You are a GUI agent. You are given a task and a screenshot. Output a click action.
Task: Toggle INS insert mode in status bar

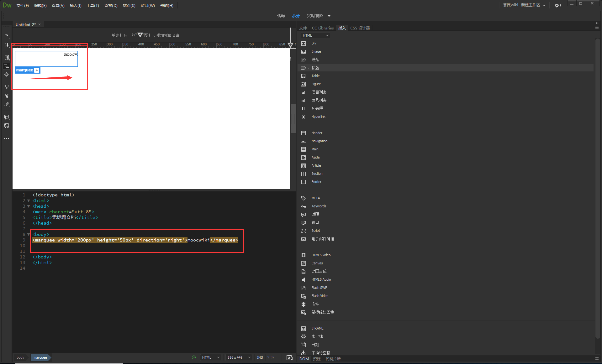[x=260, y=357]
